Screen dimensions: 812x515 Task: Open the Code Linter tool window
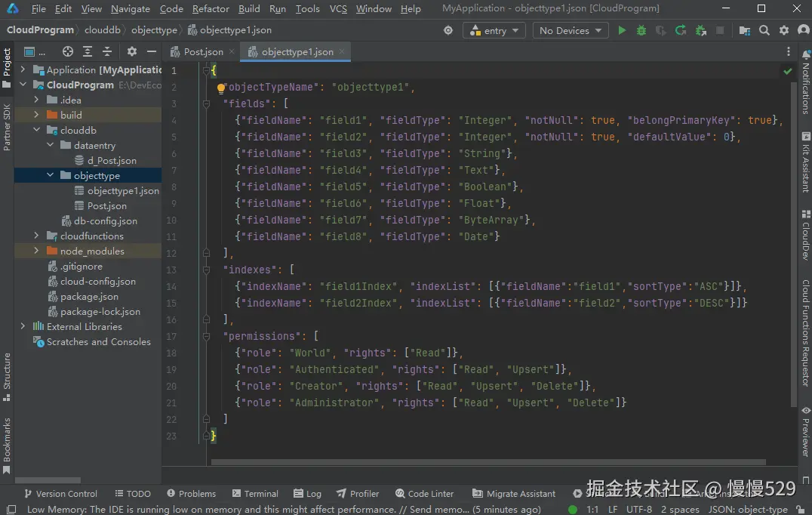pos(424,494)
